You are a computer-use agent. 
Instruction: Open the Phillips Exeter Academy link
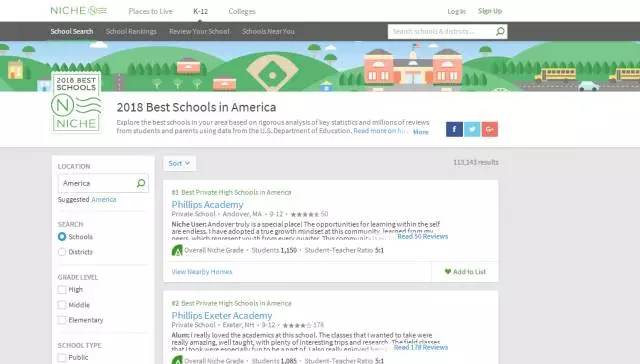pyautogui.click(x=222, y=315)
